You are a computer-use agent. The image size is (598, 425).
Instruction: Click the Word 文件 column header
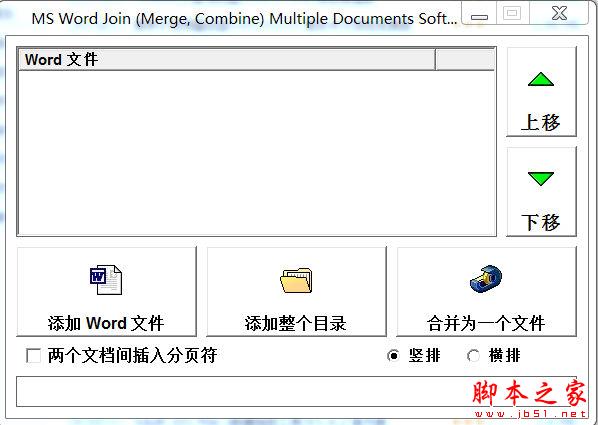tap(227, 60)
